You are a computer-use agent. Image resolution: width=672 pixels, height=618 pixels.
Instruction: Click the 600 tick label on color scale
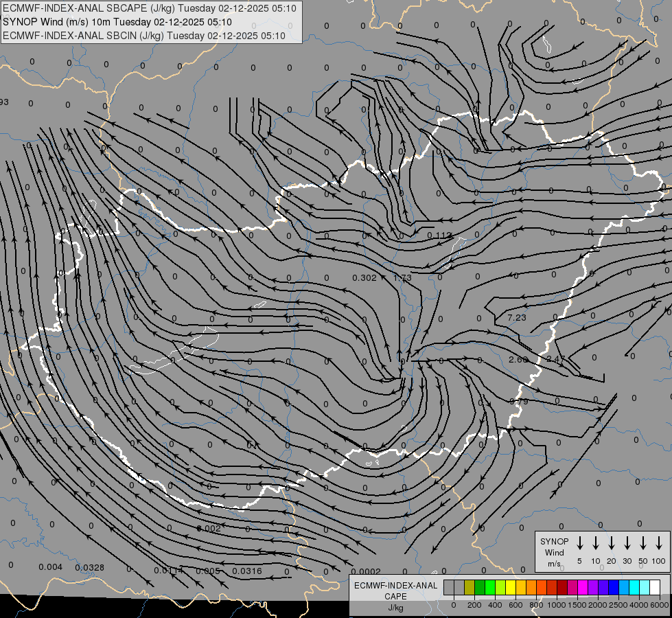click(515, 605)
